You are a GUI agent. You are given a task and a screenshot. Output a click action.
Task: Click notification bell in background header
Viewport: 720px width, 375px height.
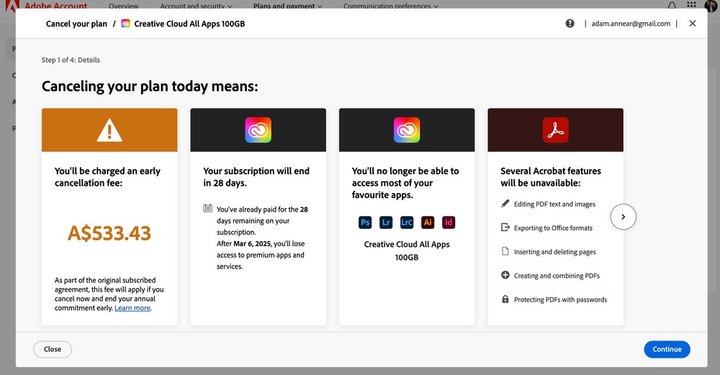(x=671, y=6)
